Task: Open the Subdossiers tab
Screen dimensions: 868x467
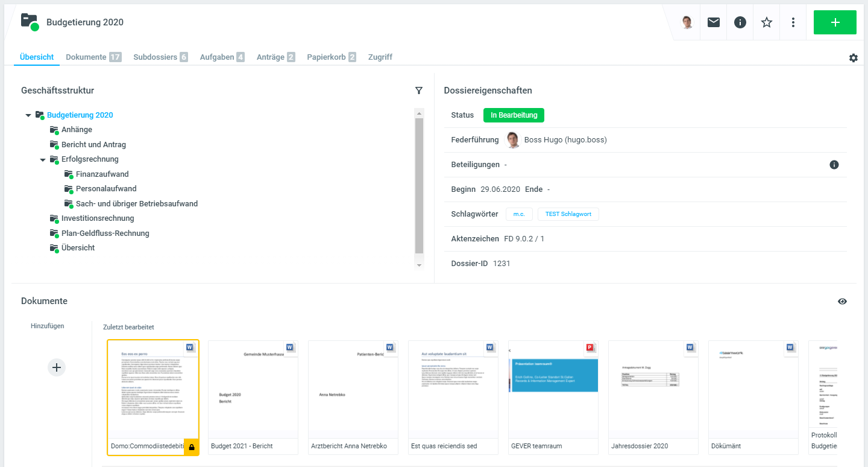Action: (156, 57)
